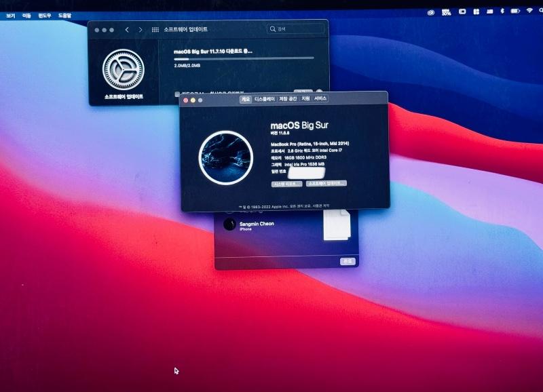543x392 pixels.
Task: Open the Wi-Fi menu bar icon
Action: point(529,10)
